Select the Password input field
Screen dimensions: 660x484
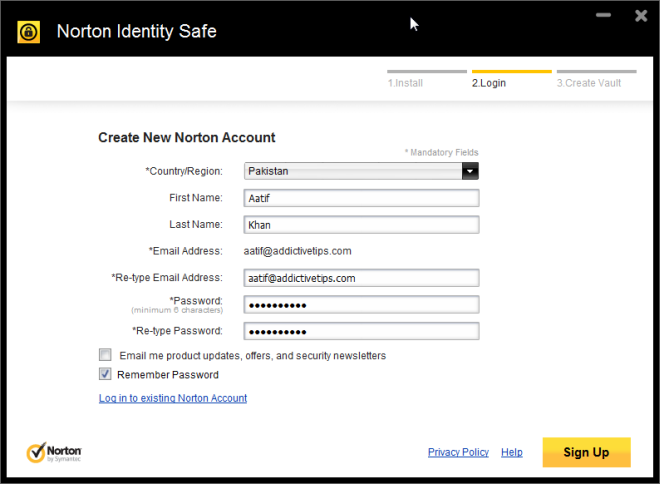pyautogui.click(x=361, y=304)
